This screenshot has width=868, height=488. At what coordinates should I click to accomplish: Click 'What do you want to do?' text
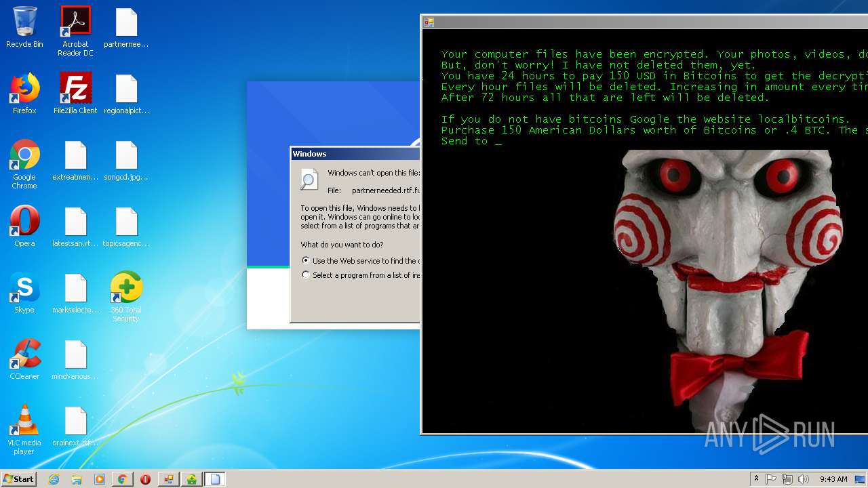click(x=342, y=245)
